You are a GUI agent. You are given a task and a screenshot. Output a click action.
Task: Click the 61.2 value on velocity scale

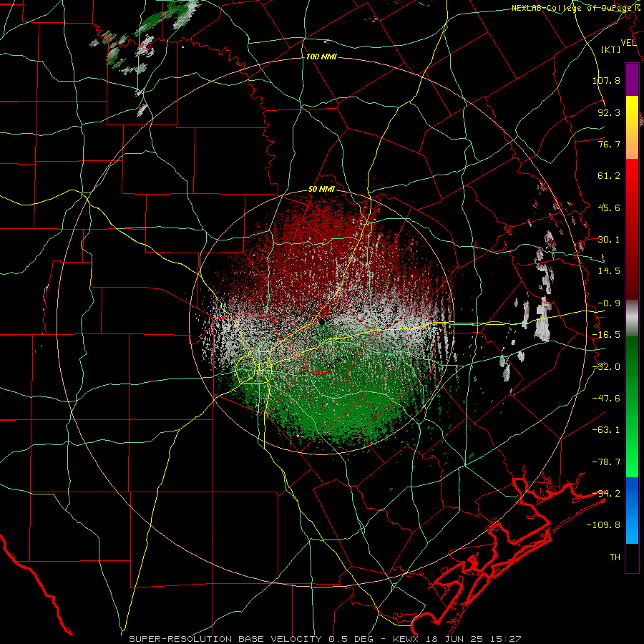[x=609, y=176]
